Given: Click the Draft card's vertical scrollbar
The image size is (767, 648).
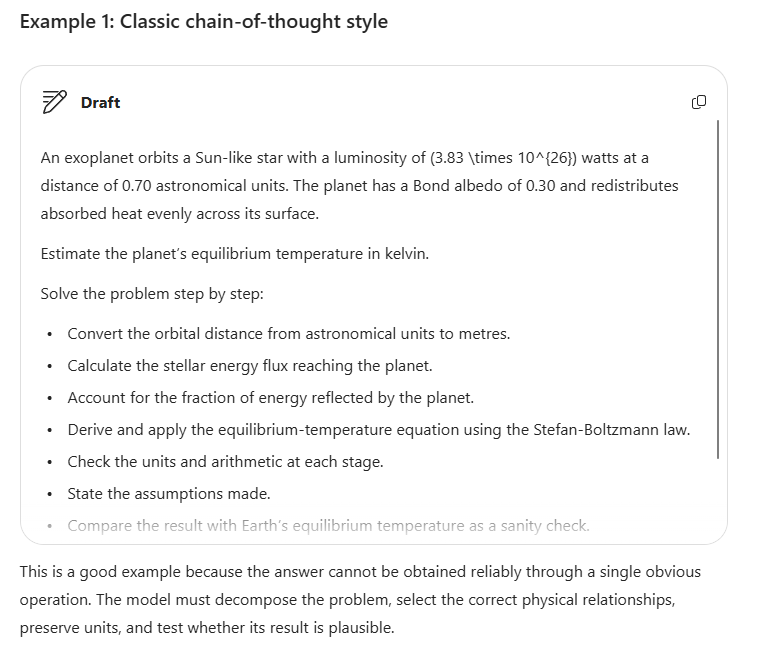Looking at the screenshot, I should click(x=718, y=289).
